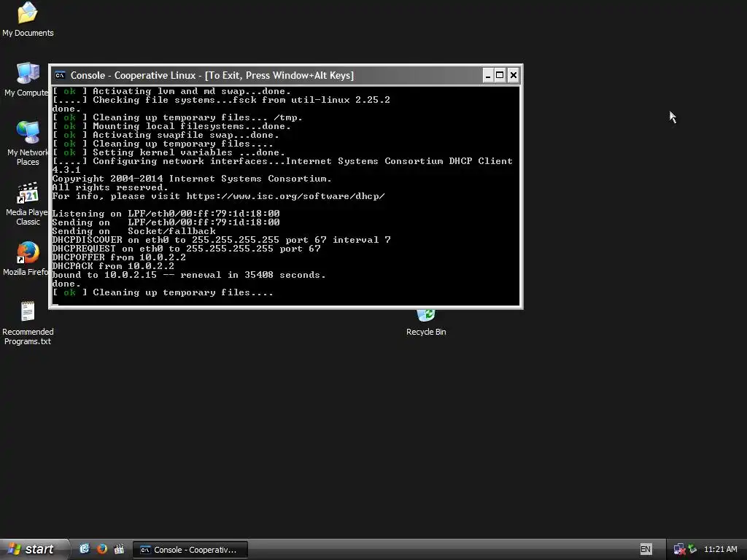Click 'Listening on LPF/eth0' line

click(x=166, y=214)
